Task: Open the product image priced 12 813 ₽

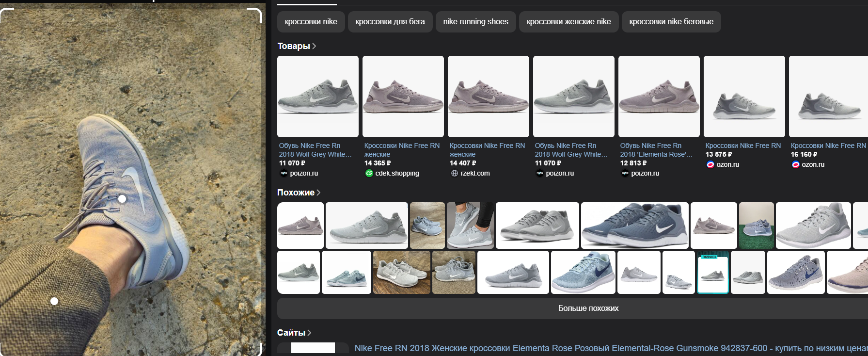Action: coord(659,97)
